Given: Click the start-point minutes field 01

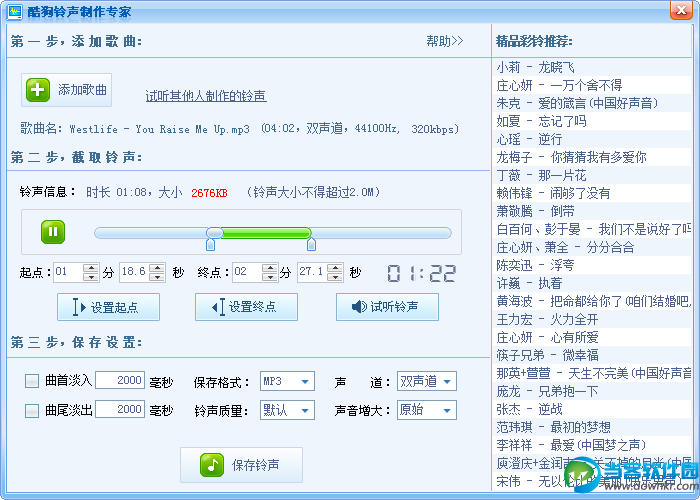Looking at the screenshot, I should pyautogui.click(x=68, y=272).
